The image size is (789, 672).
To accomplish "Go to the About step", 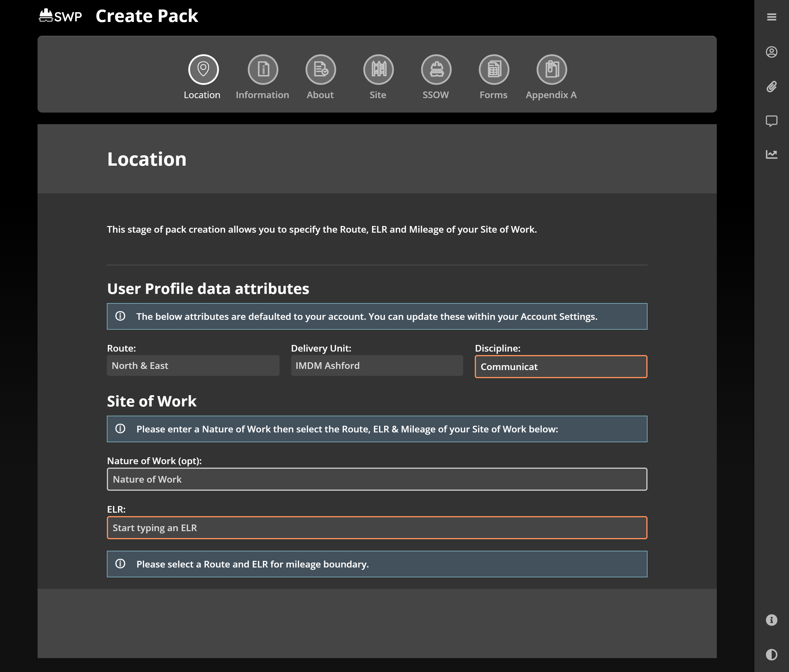I will point(320,70).
